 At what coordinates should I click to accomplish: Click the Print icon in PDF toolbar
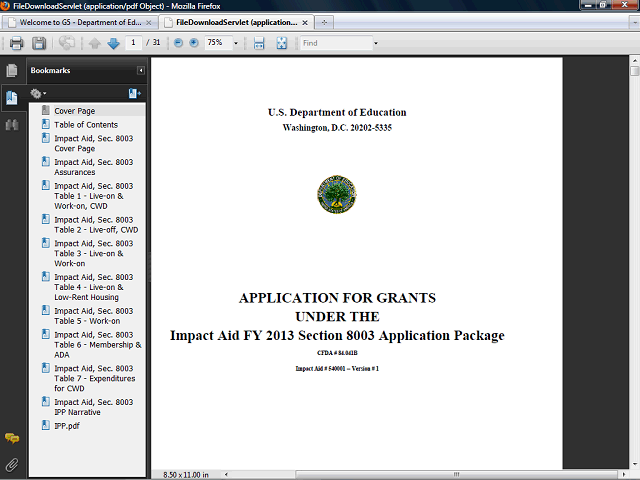pyautogui.click(x=16, y=43)
